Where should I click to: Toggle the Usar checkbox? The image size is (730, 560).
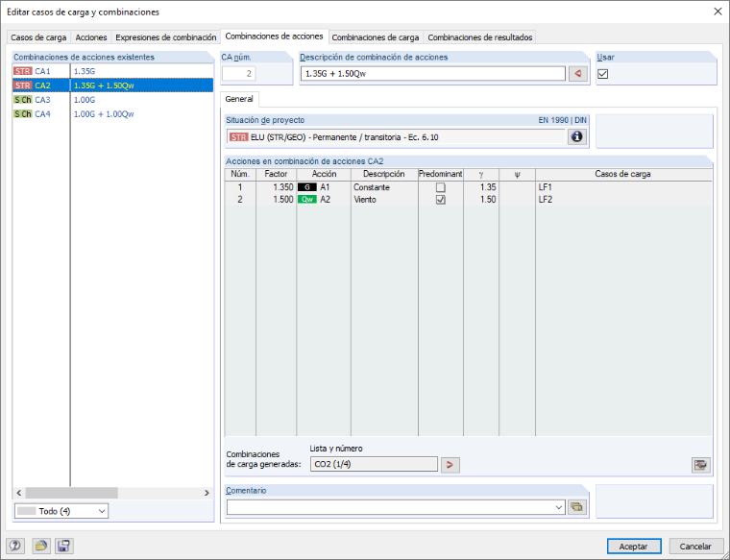(603, 74)
